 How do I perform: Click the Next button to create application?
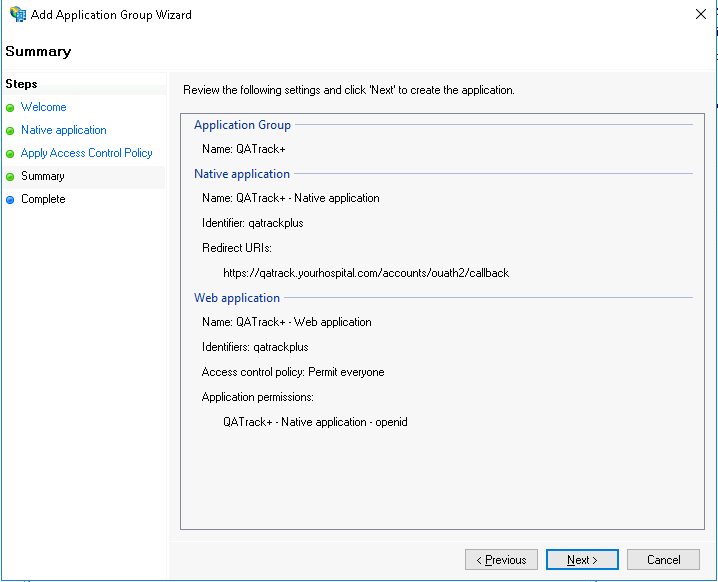tap(582, 560)
